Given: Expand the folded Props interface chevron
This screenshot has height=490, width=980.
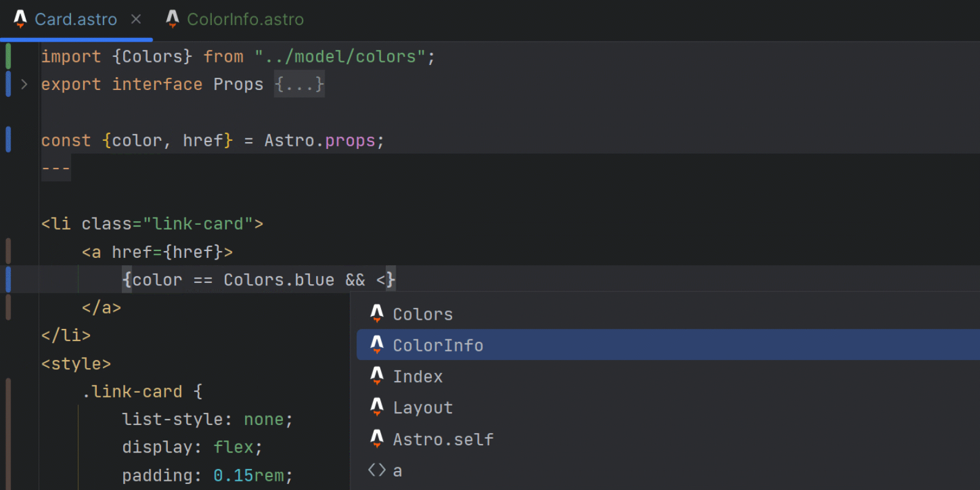Looking at the screenshot, I should click(24, 85).
